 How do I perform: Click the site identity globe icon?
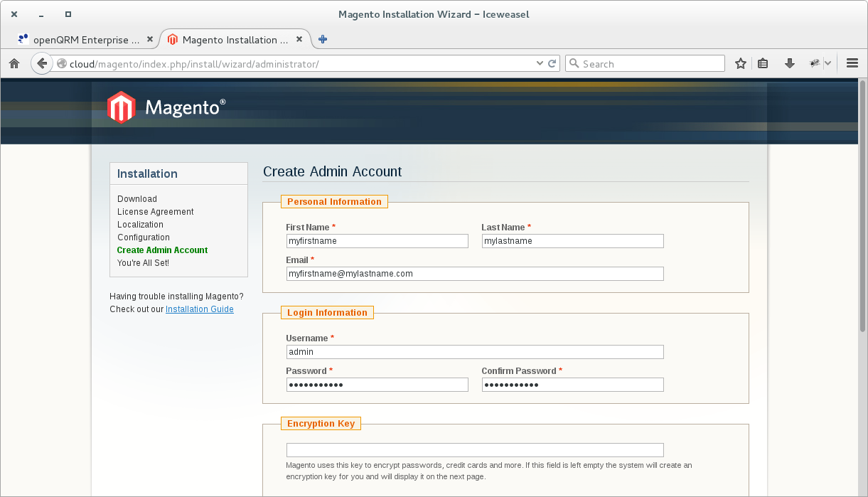62,63
